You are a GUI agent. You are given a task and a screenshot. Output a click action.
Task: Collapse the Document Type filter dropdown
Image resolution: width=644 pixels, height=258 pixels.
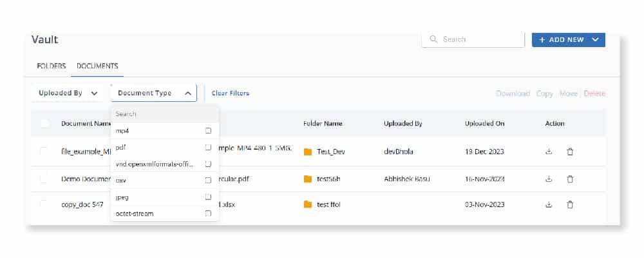(x=154, y=94)
